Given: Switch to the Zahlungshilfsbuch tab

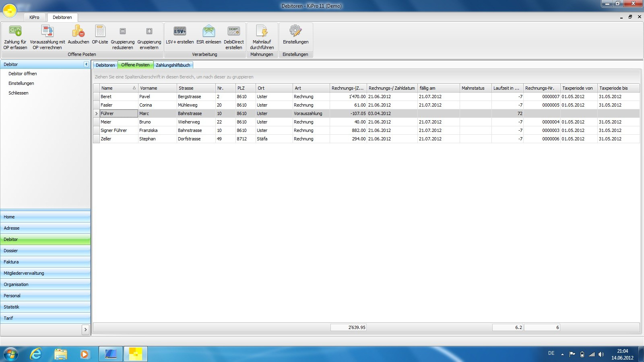Looking at the screenshot, I should (x=173, y=65).
